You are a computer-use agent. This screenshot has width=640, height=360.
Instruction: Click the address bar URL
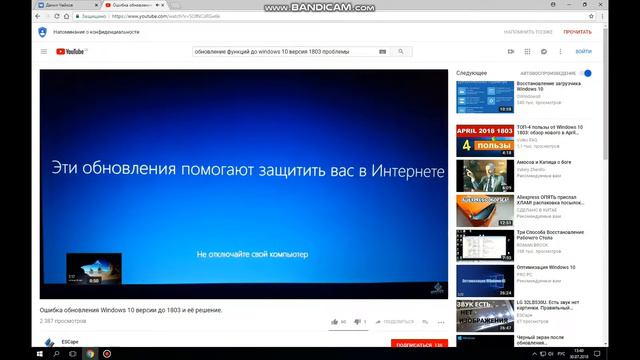tap(166, 16)
